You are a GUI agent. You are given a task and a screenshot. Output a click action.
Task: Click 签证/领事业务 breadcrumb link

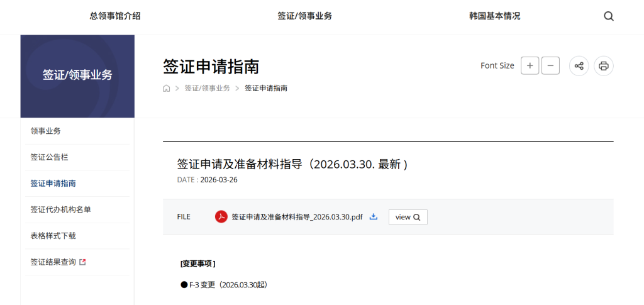[207, 89]
